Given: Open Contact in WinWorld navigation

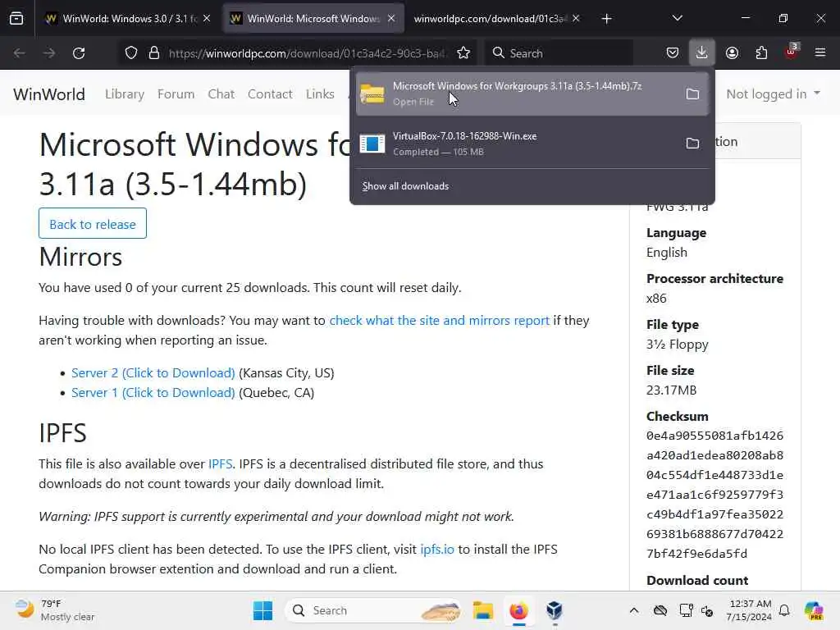Looking at the screenshot, I should (270, 94).
